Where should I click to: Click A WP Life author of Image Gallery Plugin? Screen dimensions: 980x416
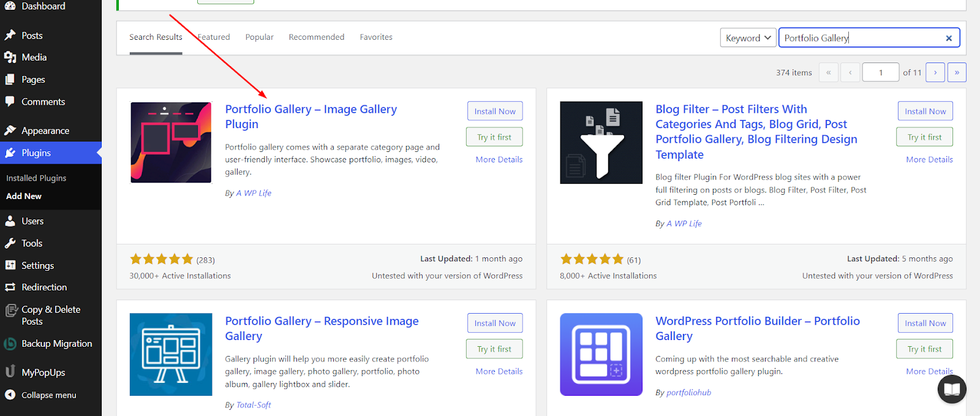[254, 193]
